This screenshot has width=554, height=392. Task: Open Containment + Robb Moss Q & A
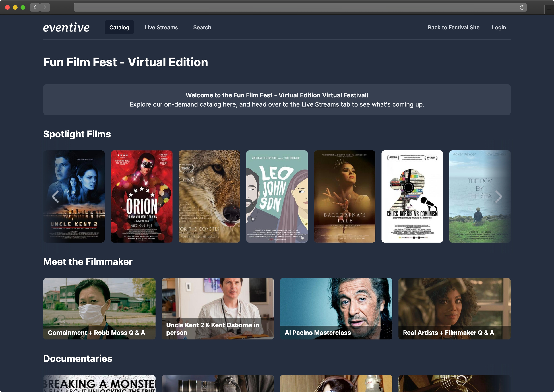coord(99,308)
